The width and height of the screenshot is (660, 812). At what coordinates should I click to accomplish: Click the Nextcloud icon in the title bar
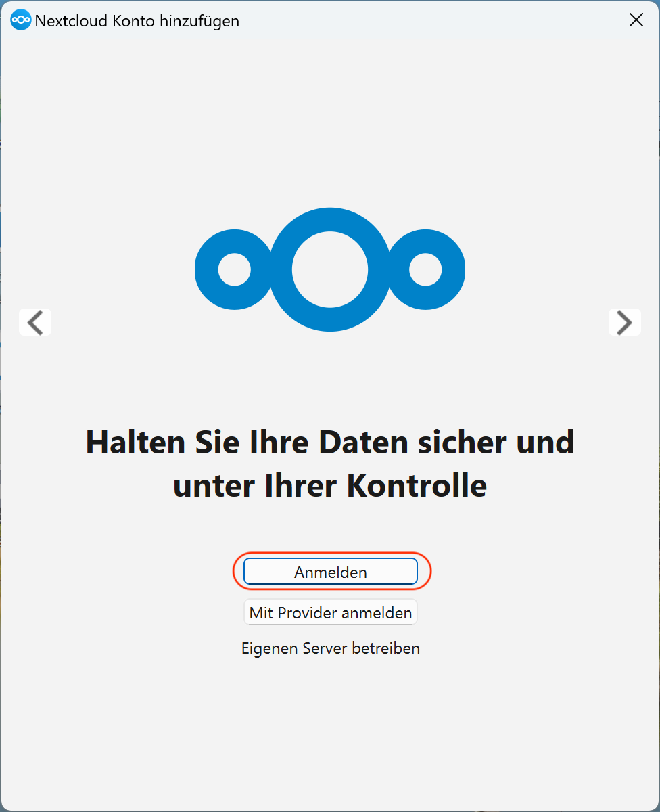[x=21, y=20]
